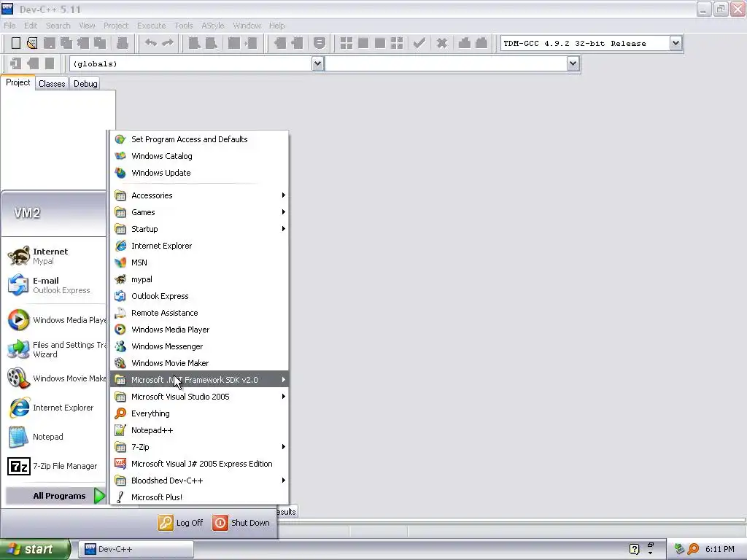
Task: Launch Windows Media Player from All Programs list
Action: (199, 330)
